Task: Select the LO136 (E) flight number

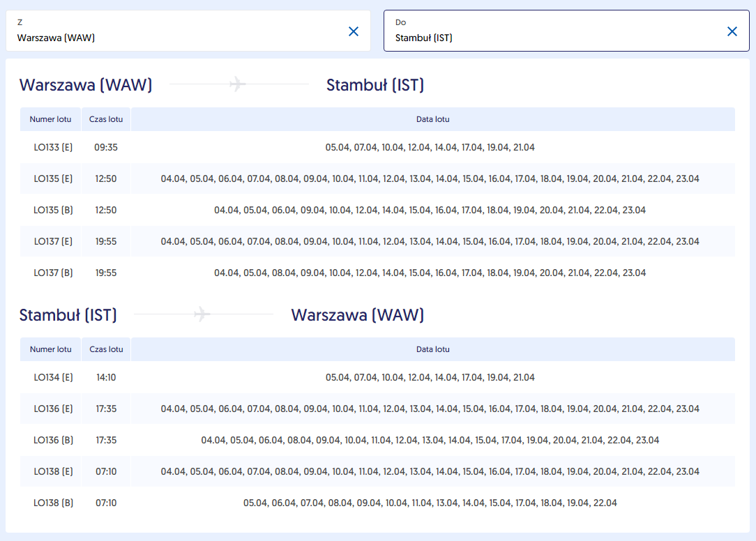Action: coord(53,409)
